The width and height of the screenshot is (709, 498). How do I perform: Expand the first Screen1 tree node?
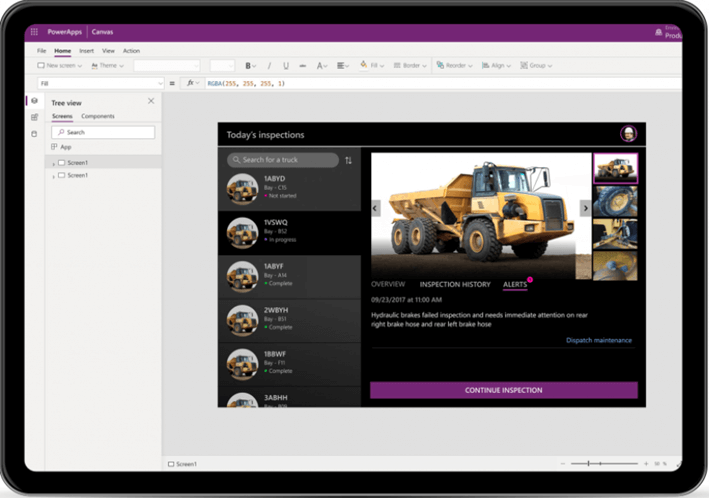53,163
